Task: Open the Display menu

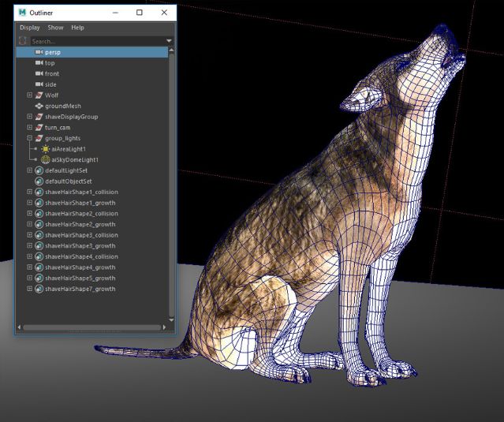Action: [29, 28]
